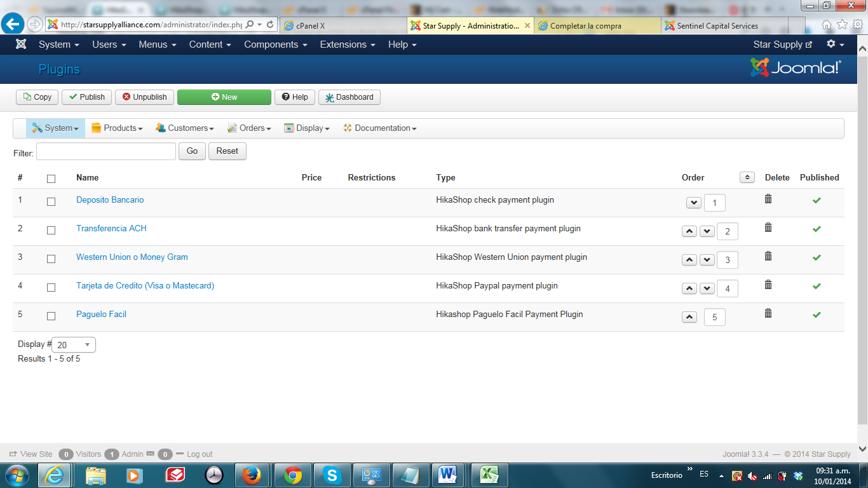Open the Paguelo Facil plugin link
Image resolution: width=868 pixels, height=488 pixels.
click(101, 314)
